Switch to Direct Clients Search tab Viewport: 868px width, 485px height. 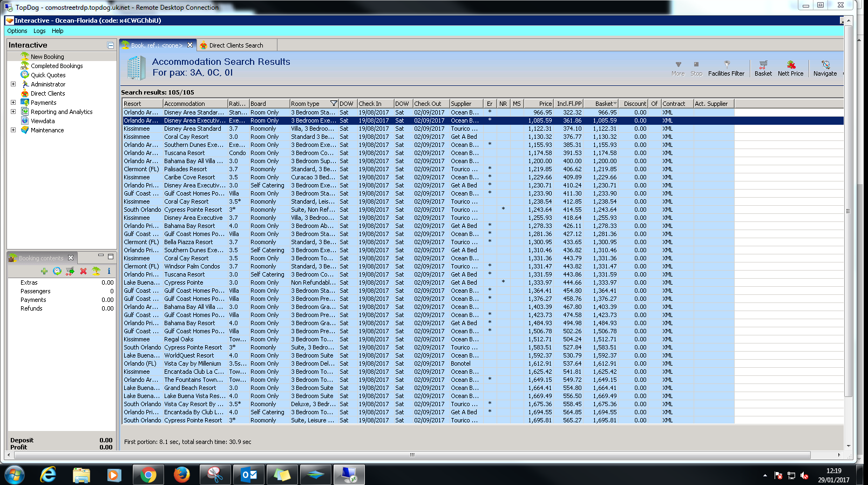[236, 45]
